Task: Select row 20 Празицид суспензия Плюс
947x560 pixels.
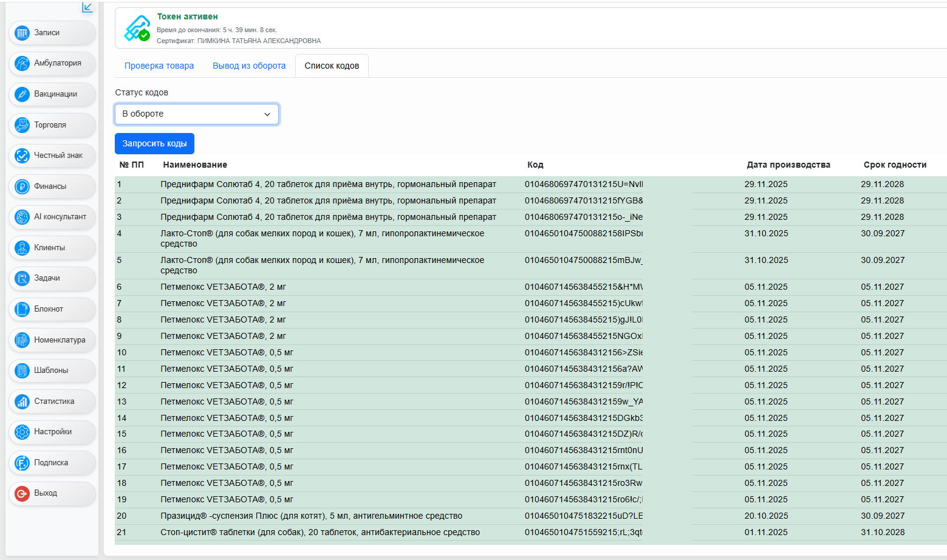Action: 530,516
